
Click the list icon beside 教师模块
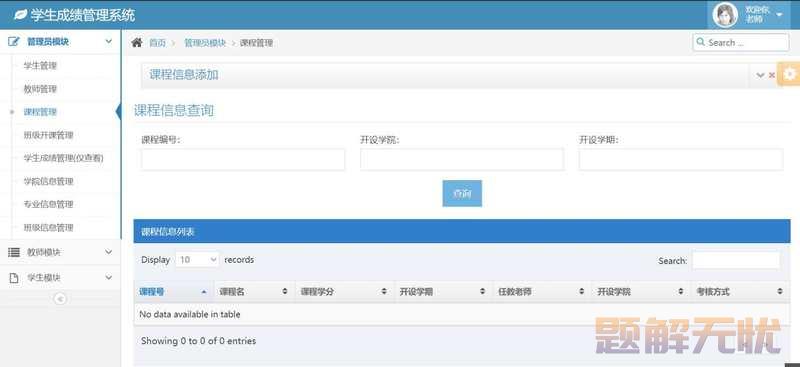14,252
